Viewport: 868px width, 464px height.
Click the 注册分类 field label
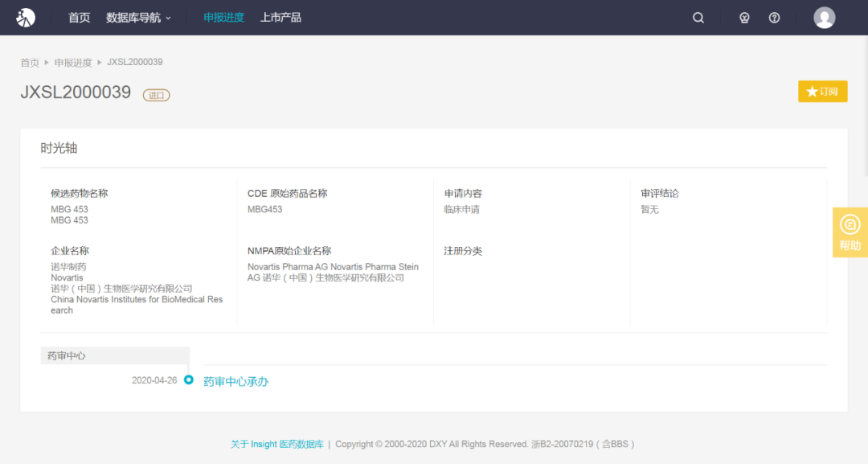point(463,251)
